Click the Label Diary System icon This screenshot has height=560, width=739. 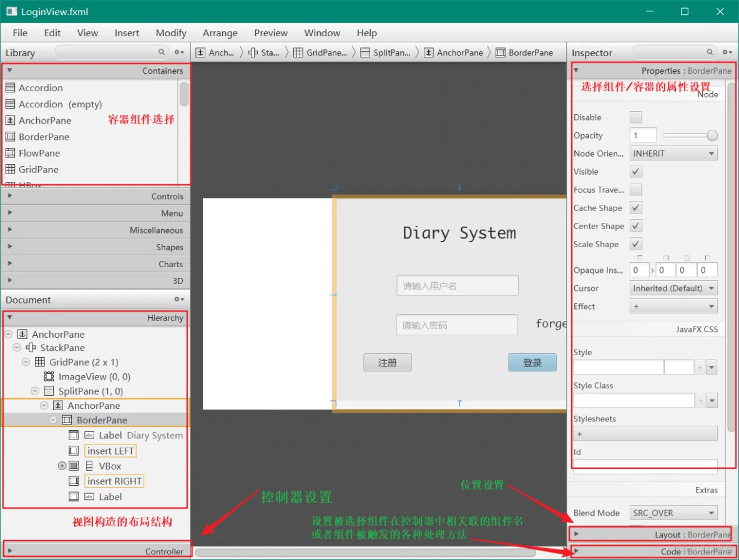click(x=89, y=435)
